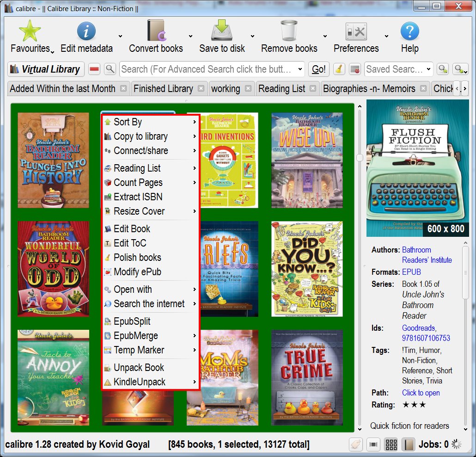Click the 9781607106753 ISBN link

click(426, 338)
